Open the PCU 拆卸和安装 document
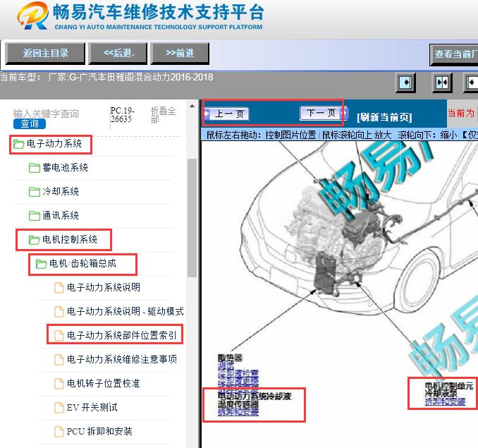 (99, 431)
